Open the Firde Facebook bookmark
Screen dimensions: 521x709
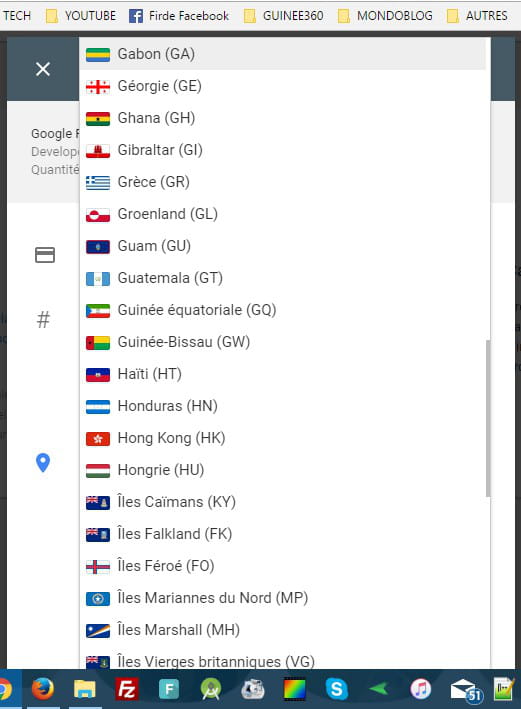point(179,16)
